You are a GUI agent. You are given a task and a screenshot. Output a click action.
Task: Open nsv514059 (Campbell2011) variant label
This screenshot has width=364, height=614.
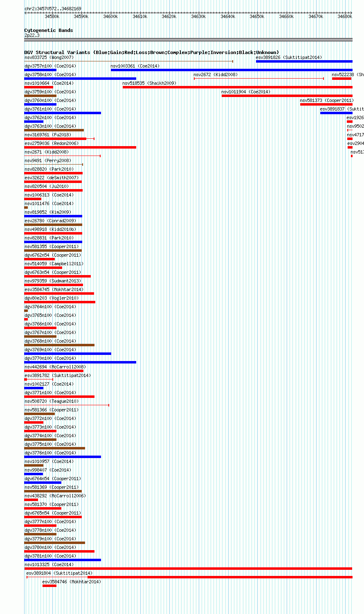[x=54, y=264]
